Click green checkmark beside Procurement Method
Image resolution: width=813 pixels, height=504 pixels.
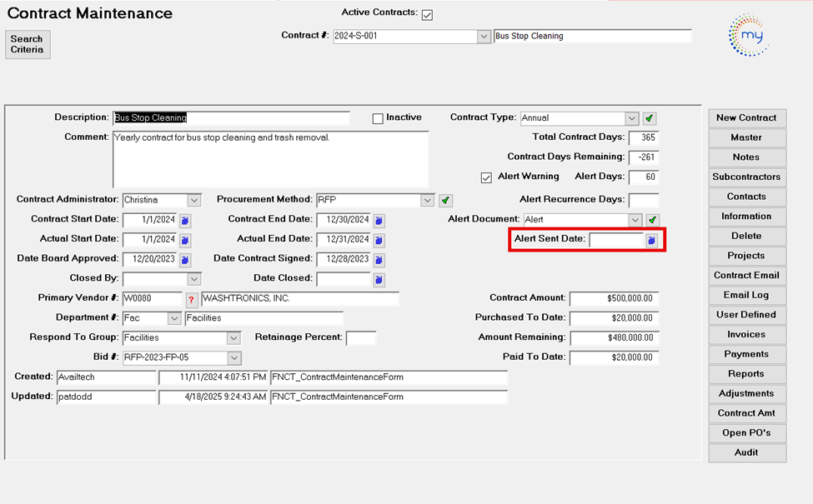coord(446,200)
